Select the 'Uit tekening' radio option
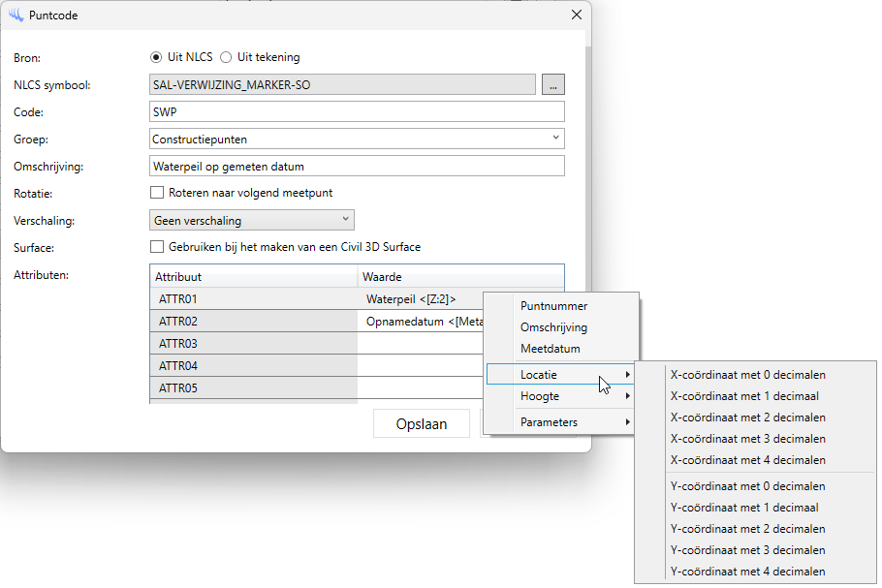Viewport: 882px width, 588px height. tap(226, 57)
